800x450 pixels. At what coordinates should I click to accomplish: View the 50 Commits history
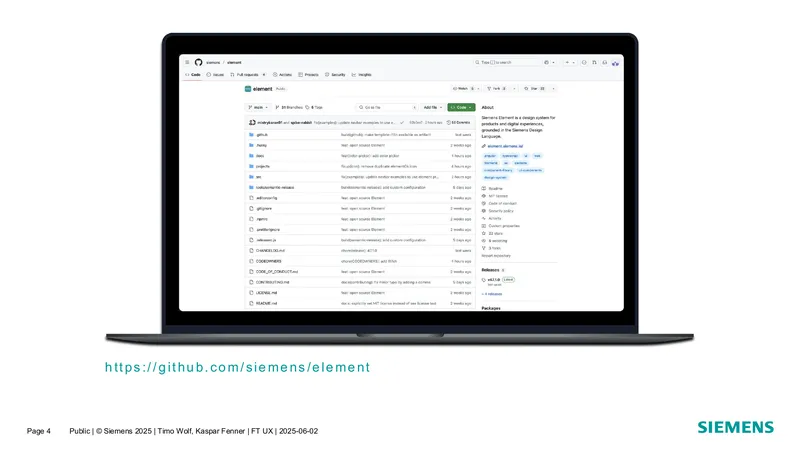[x=459, y=122]
